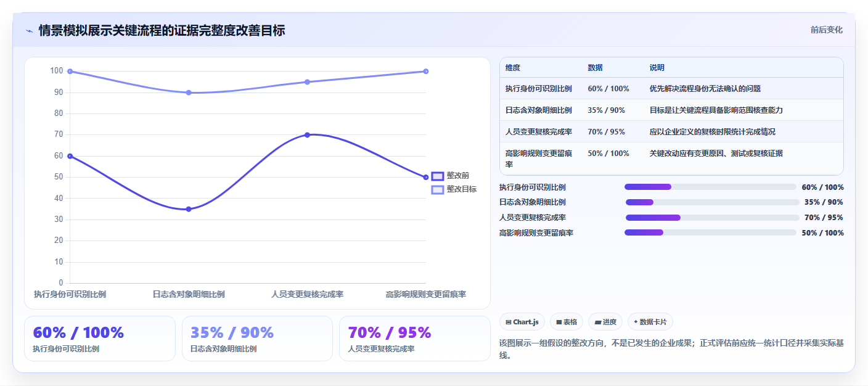
Task: Click the 表格 chip
Action: 566,322
